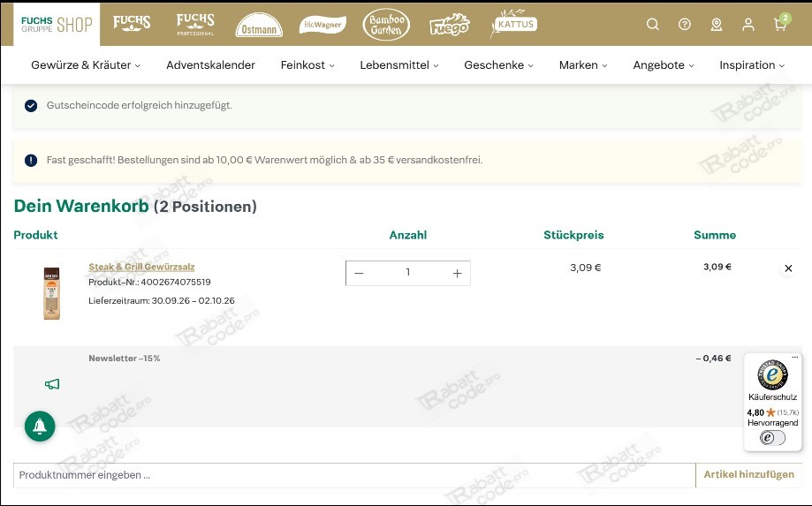Image resolution: width=812 pixels, height=506 pixels.
Task: Open the Adventskalender menu item
Action: click(x=211, y=65)
